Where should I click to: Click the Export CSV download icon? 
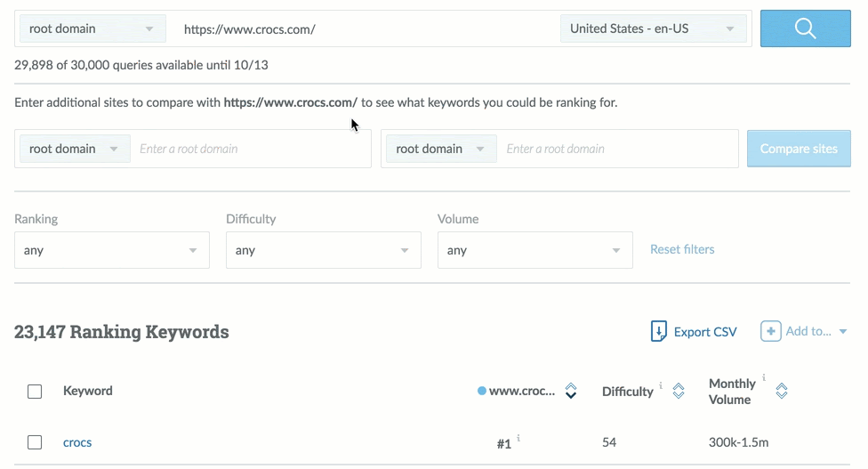659,332
